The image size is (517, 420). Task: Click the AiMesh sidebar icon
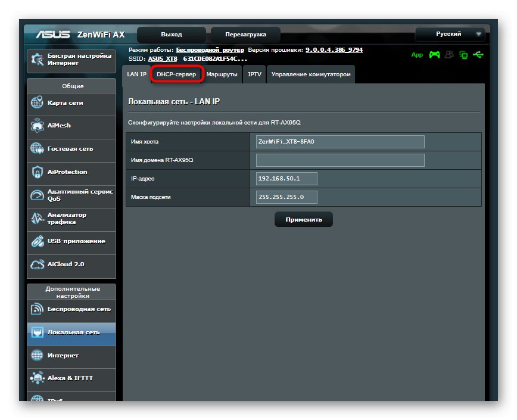37,125
